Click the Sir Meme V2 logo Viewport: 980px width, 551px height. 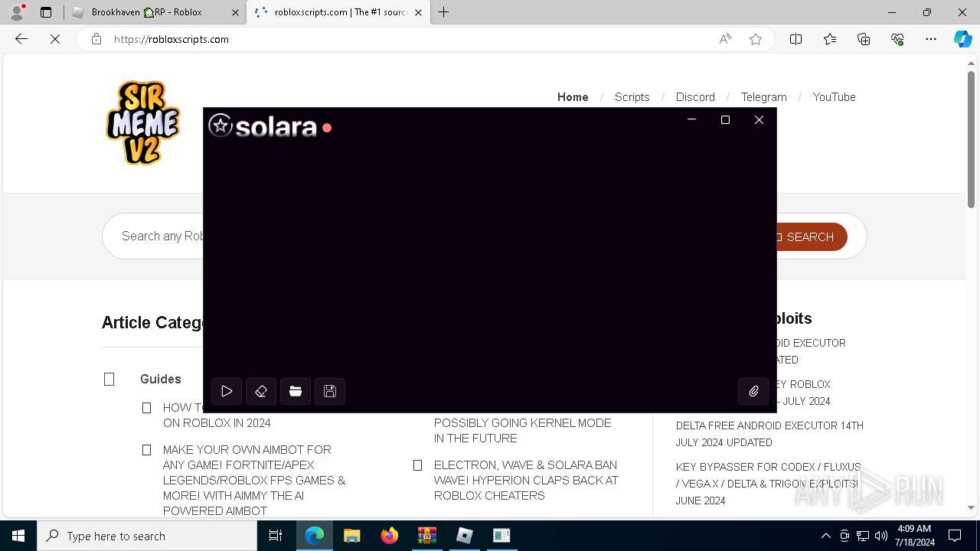(x=143, y=123)
